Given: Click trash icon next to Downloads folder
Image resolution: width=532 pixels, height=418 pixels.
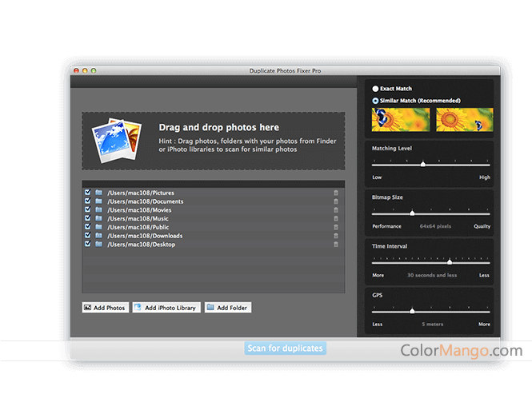Looking at the screenshot, I should point(336,236).
